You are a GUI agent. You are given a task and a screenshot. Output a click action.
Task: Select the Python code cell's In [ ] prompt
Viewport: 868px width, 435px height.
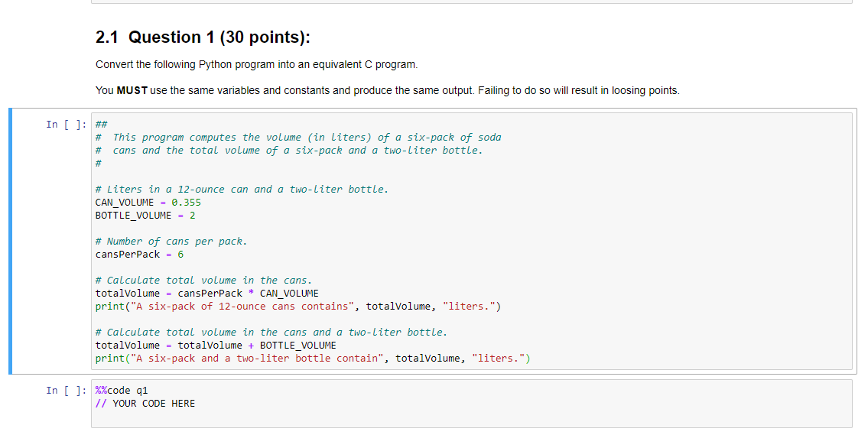(x=67, y=125)
